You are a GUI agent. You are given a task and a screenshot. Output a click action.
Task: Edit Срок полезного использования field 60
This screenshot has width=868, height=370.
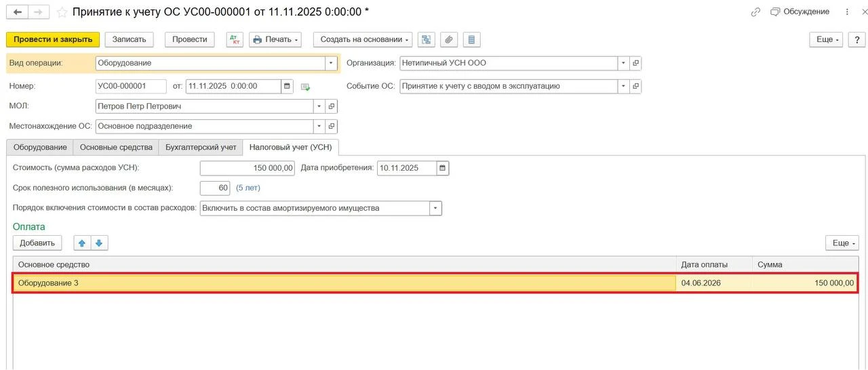pyautogui.click(x=215, y=188)
